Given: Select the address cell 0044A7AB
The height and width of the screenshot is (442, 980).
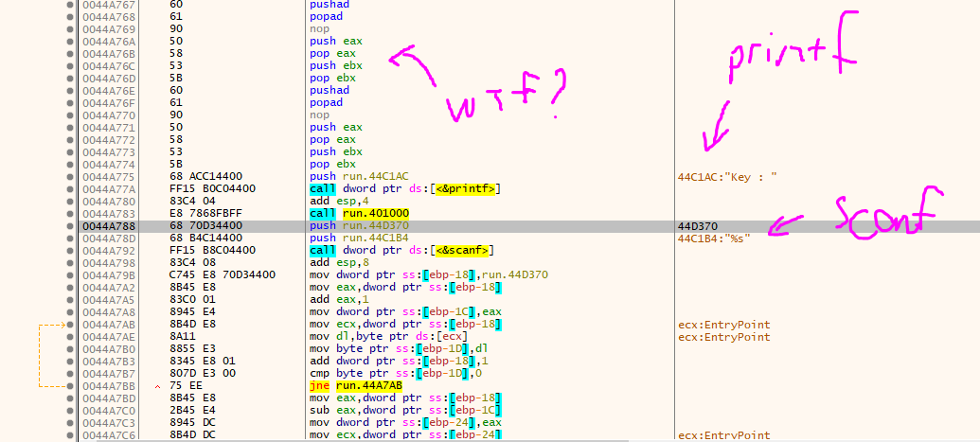Looking at the screenshot, I should (108, 324).
